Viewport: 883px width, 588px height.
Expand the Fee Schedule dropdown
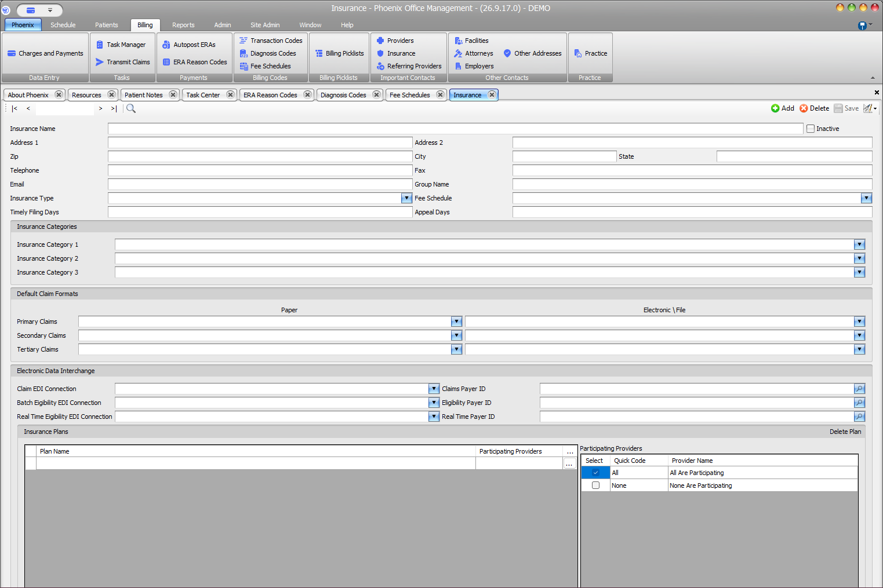(866, 198)
